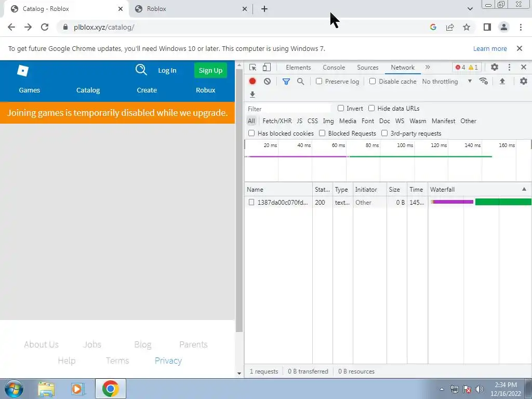Click waterfall bar of 1387da00c070fd request
This screenshot has width=532, height=399.
pos(481,202)
